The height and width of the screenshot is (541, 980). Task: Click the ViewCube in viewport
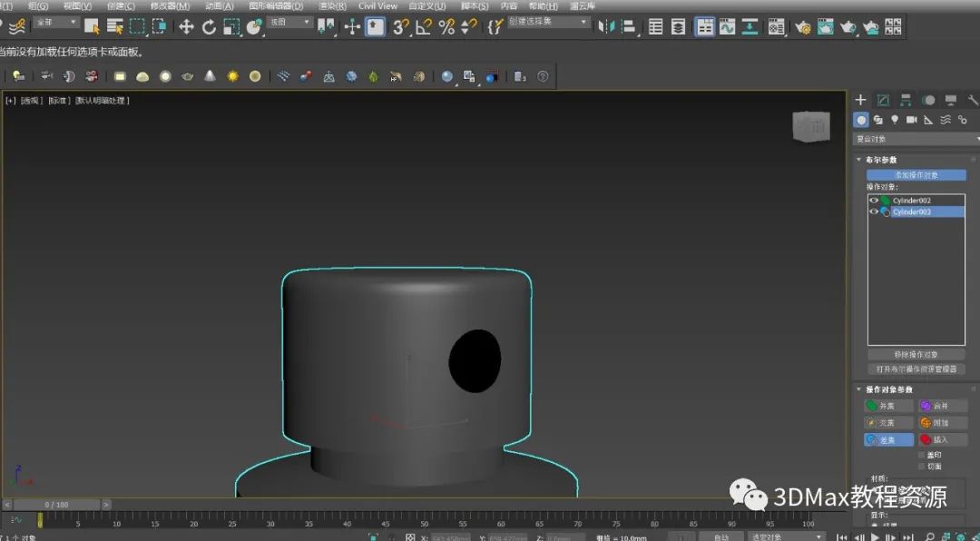click(810, 128)
